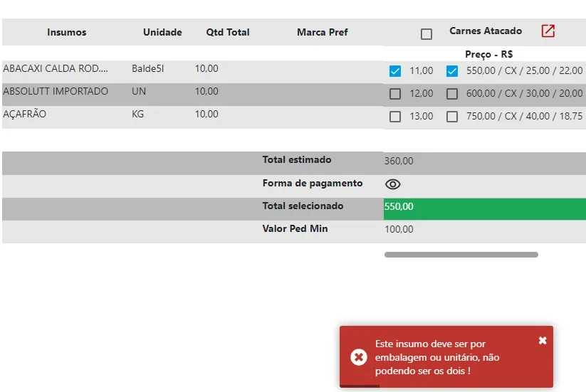Click the Marca Pref column header
The width and height of the screenshot is (586, 392).
point(322,32)
